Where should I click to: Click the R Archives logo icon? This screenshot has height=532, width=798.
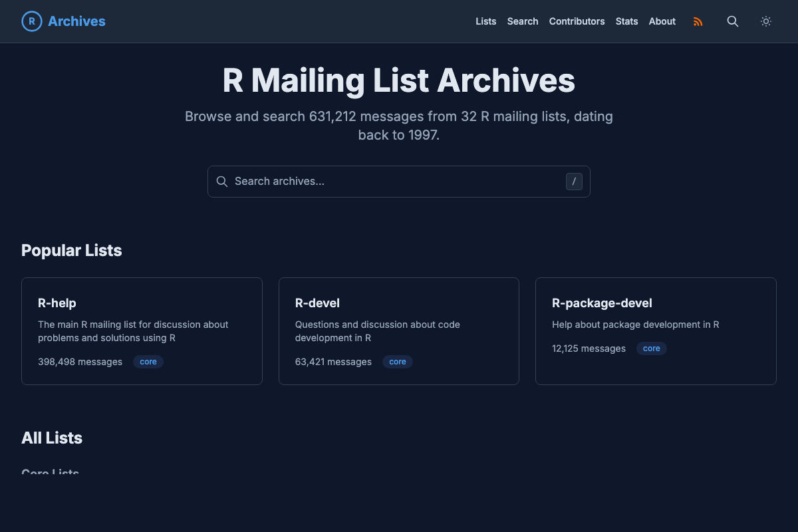click(x=31, y=21)
